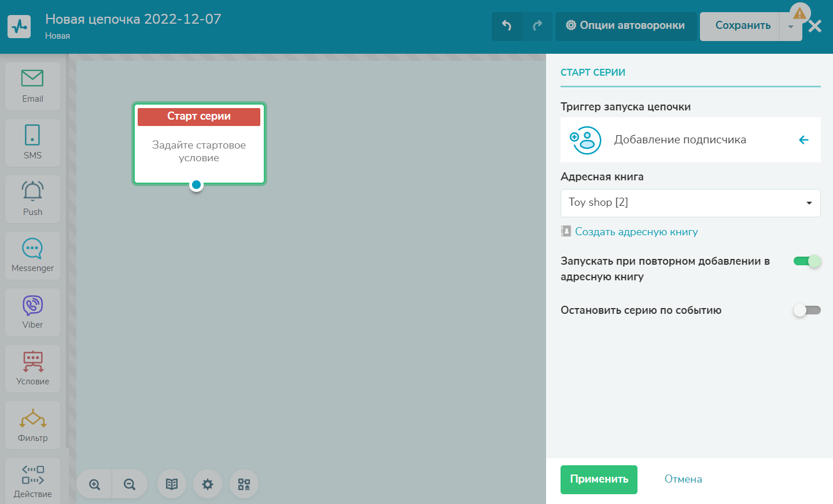The height and width of the screenshot is (504, 833).
Task: Click Отмена to cancel
Action: pyautogui.click(x=683, y=479)
